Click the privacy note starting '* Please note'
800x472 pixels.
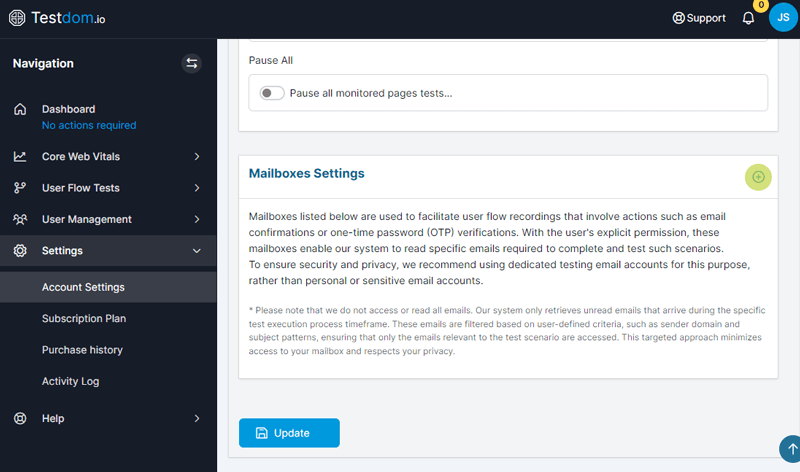click(x=507, y=331)
